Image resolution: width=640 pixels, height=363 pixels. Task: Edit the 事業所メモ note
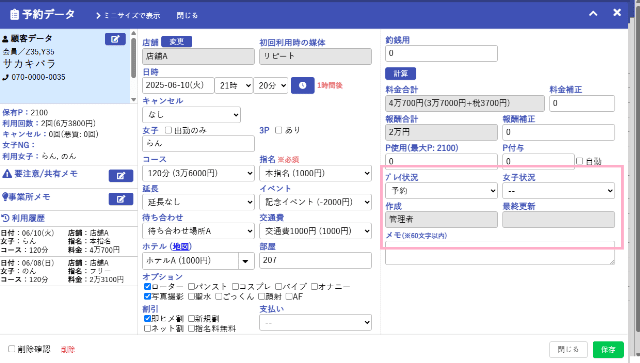coord(121,199)
